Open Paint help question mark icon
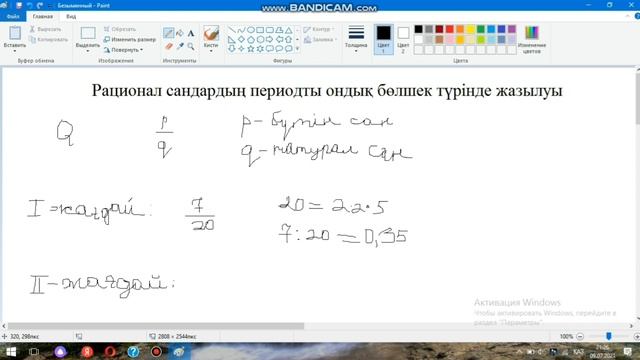Image resolution: width=640 pixels, height=360 pixels. pyautogui.click(x=637, y=16)
